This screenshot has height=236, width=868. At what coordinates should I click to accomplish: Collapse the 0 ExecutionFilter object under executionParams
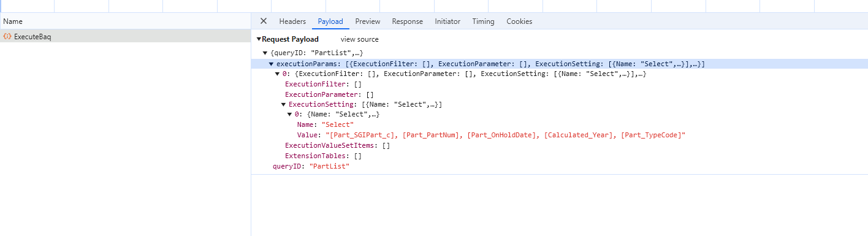click(278, 74)
